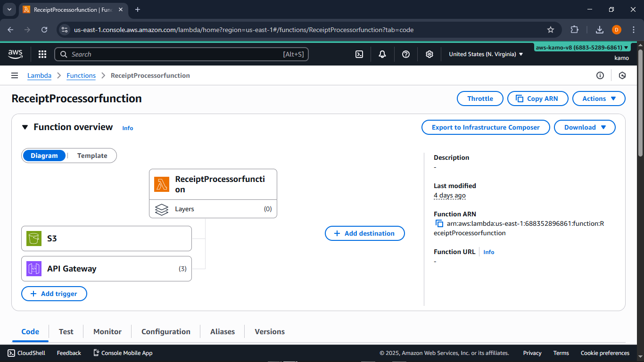Screen dimensions: 644x362
Task: Click the AWS console search field
Action: tap(182, 54)
